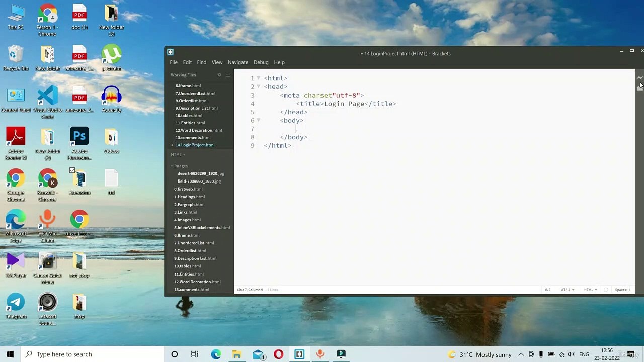Open the File menu
644x362 pixels.
[x=174, y=62]
